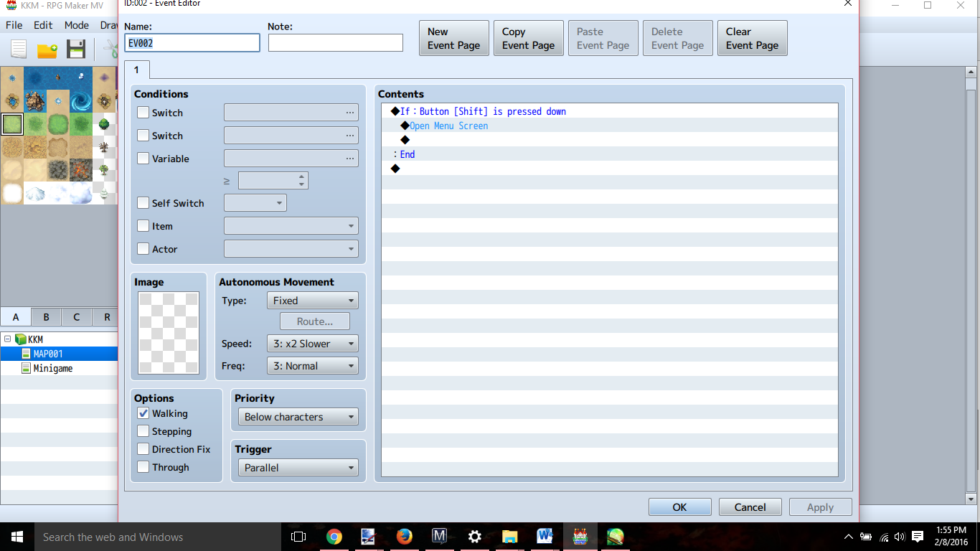Click the RPG Maker MV taskbar icon
This screenshot has height=551, width=980.
click(580, 537)
